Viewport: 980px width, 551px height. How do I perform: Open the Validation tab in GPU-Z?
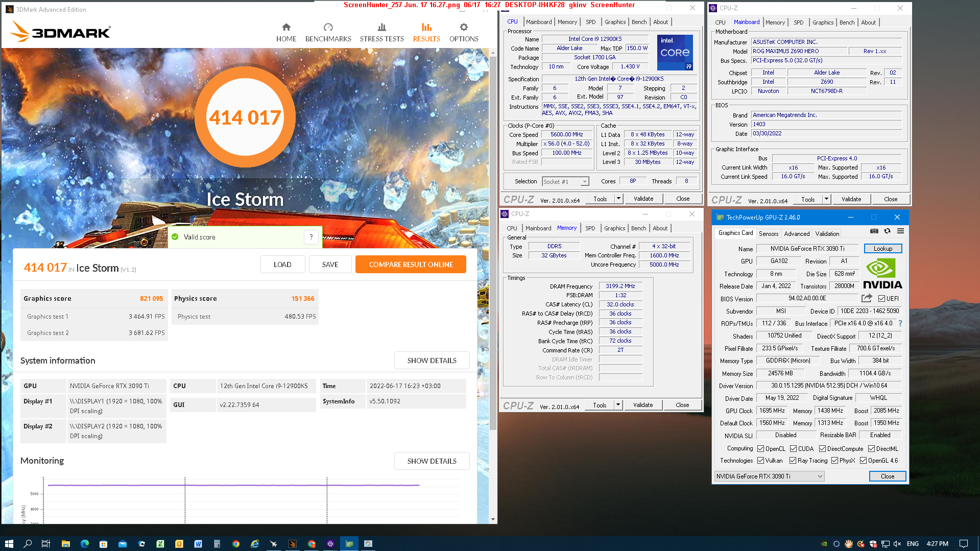[x=827, y=234]
